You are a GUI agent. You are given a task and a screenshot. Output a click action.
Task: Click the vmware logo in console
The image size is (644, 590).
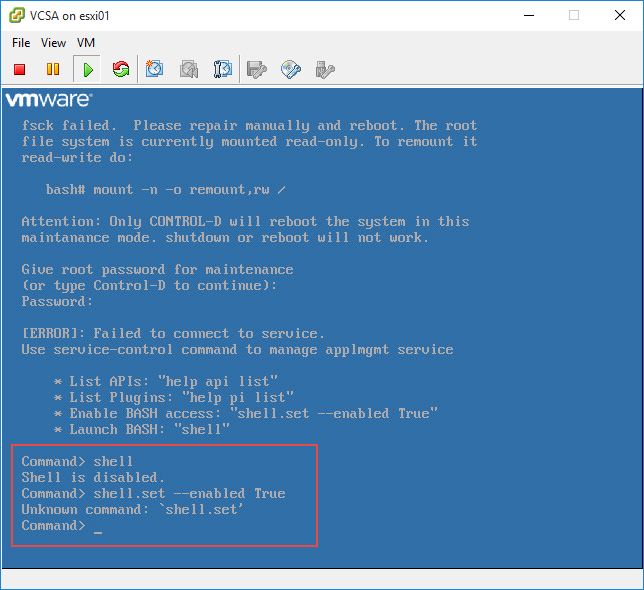click(x=49, y=99)
